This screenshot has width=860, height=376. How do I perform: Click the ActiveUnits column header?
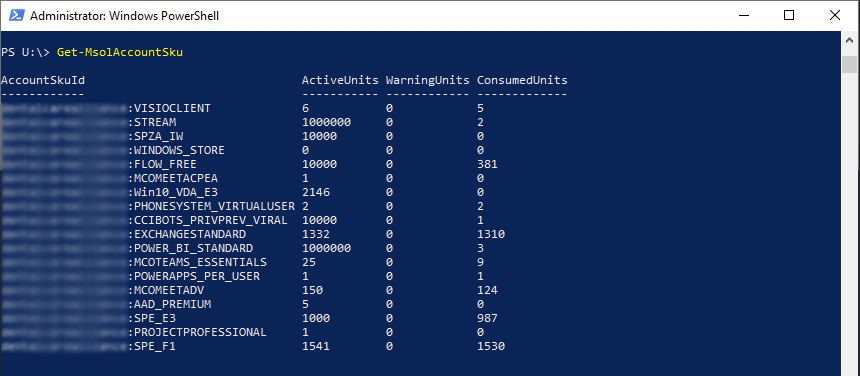point(340,81)
